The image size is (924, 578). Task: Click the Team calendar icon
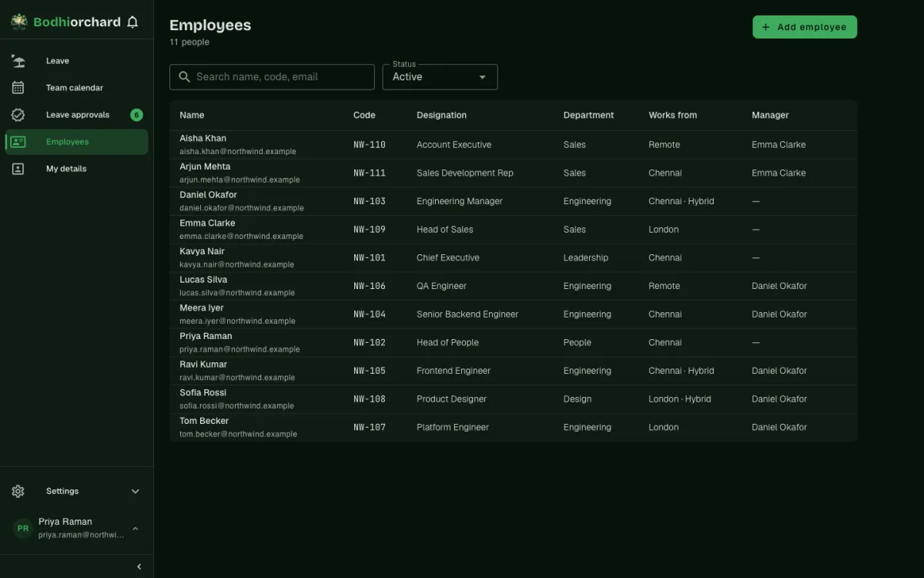[18, 88]
